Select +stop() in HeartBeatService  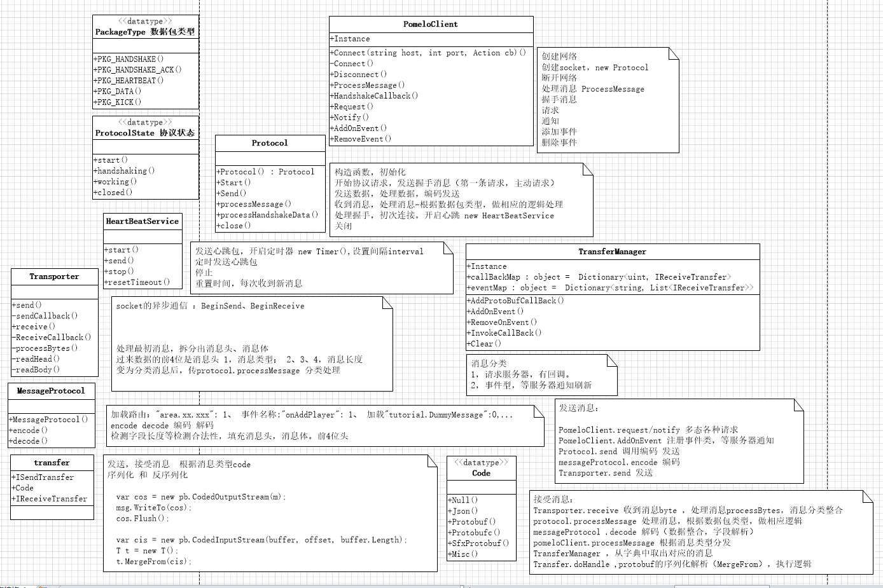(x=120, y=271)
